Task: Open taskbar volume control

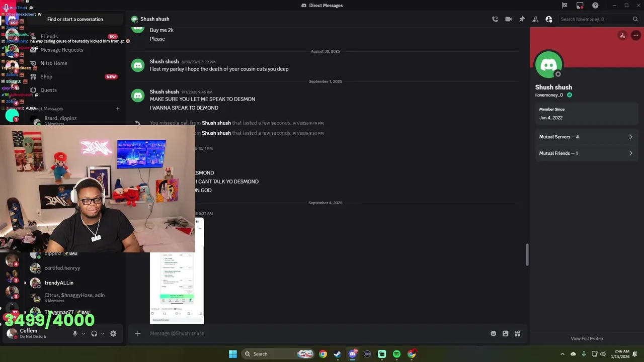Action: pos(603,354)
